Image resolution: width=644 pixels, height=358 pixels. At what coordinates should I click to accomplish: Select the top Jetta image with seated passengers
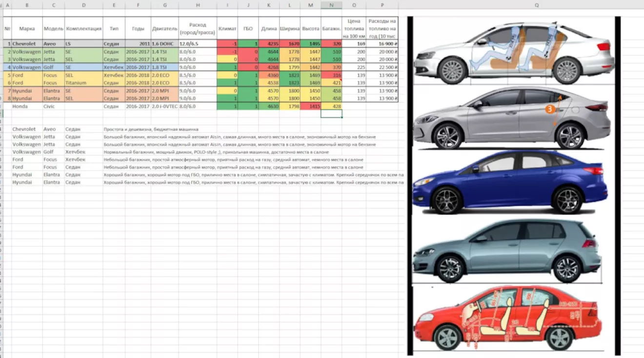[512, 51]
